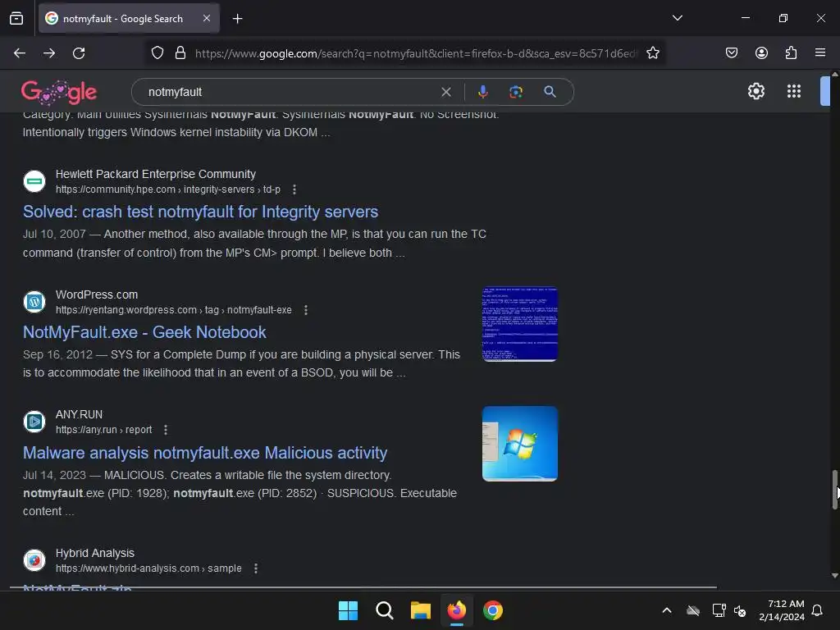Viewport: 840px width, 630px height.
Task: Click the ryentang.wordpress.com URL breadcrumb
Action: click(x=174, y=310)
